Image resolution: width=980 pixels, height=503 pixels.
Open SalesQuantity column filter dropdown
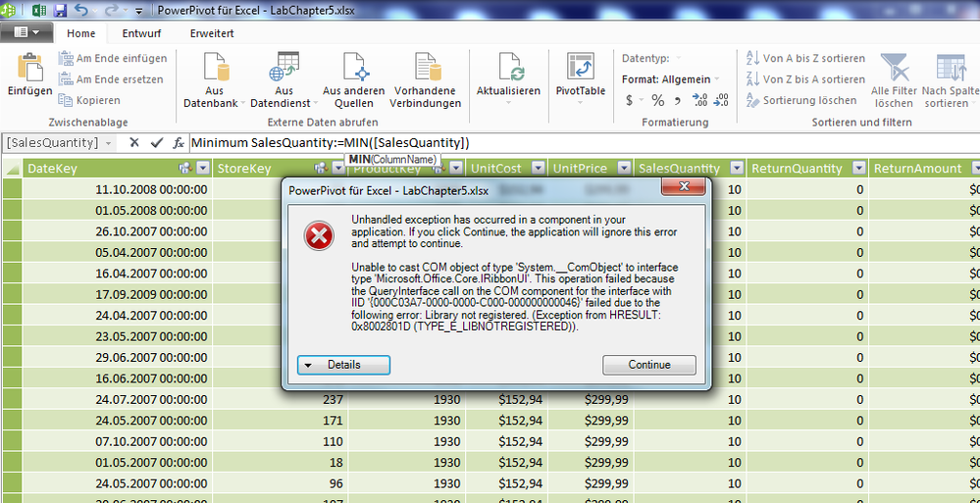pos(737,168)
